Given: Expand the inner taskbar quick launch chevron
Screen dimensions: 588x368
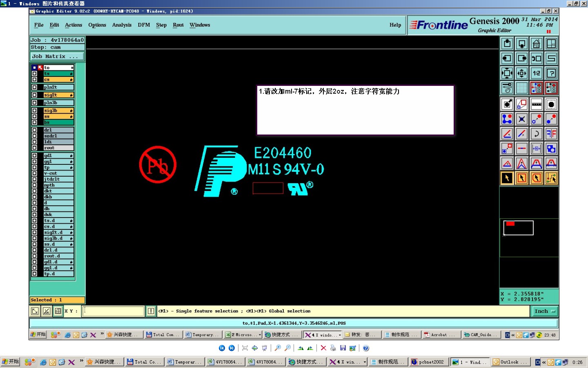Looking at the screenshot, I should point(102,334).
